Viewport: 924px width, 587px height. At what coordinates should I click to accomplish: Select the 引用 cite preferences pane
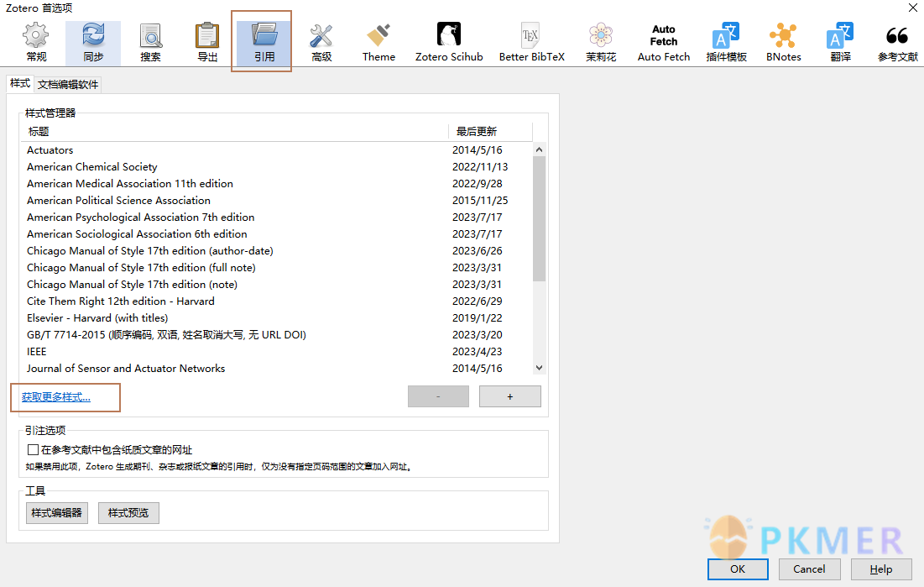(264, 43)
